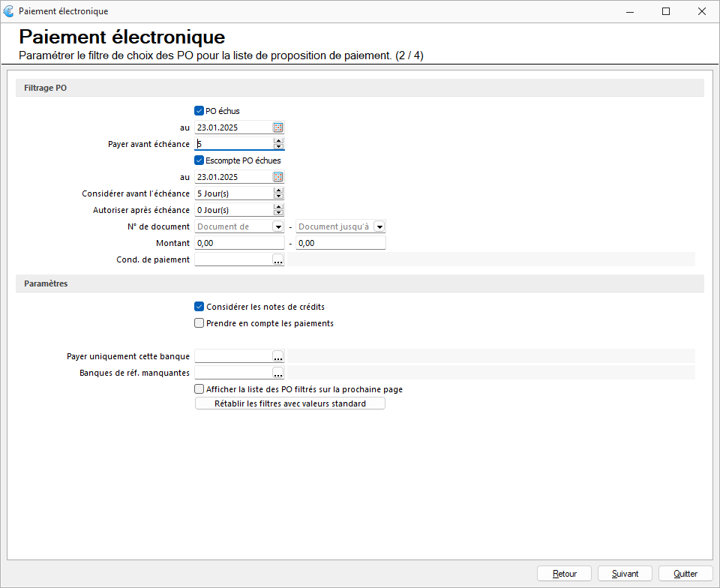Viewport: 720px width, 588px height.
Task: Browse banks for Payer uniquement cette banque
Action: [278, 356]
